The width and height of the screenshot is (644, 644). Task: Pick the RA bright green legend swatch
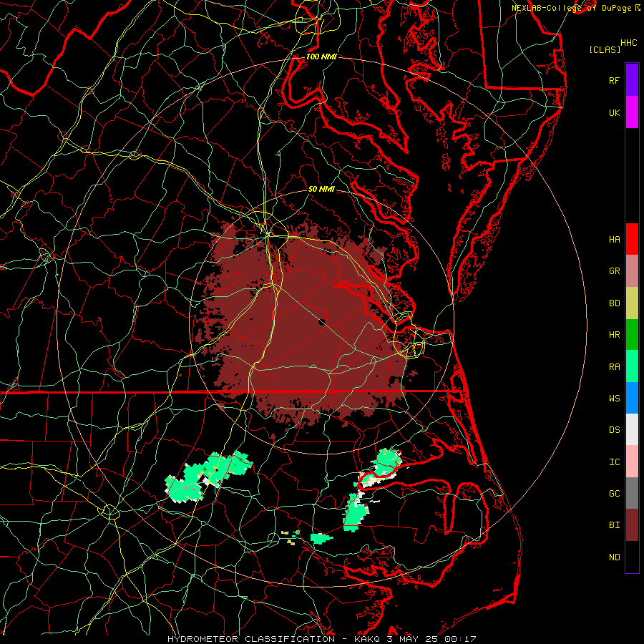tap(632, 366)
